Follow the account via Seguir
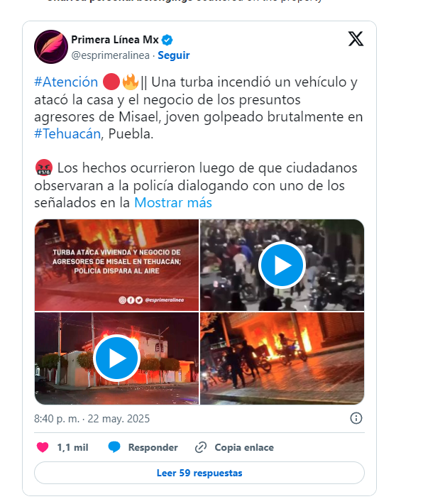This screenshot has height=504, width=440. click(x=174, y=55)
